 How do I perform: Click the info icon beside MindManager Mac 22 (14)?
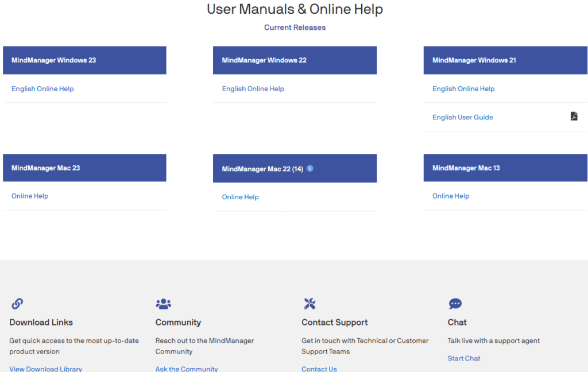tap(310, 168)
